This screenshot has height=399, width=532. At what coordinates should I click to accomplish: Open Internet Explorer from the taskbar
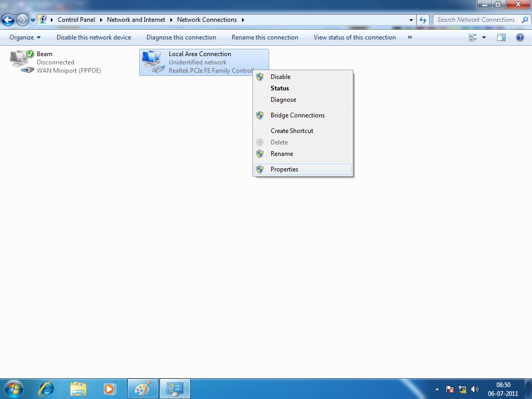46,388
